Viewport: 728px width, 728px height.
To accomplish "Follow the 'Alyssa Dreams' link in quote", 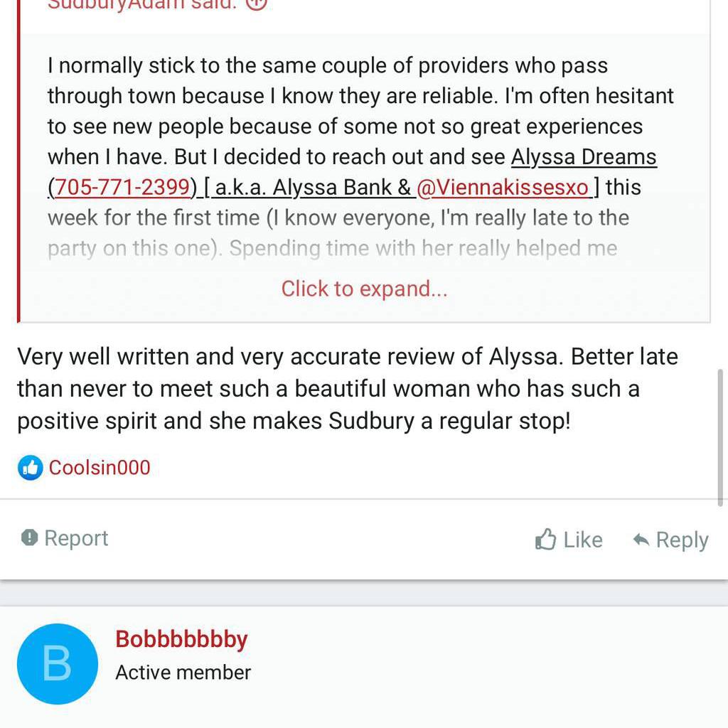I will coord(584,156).
